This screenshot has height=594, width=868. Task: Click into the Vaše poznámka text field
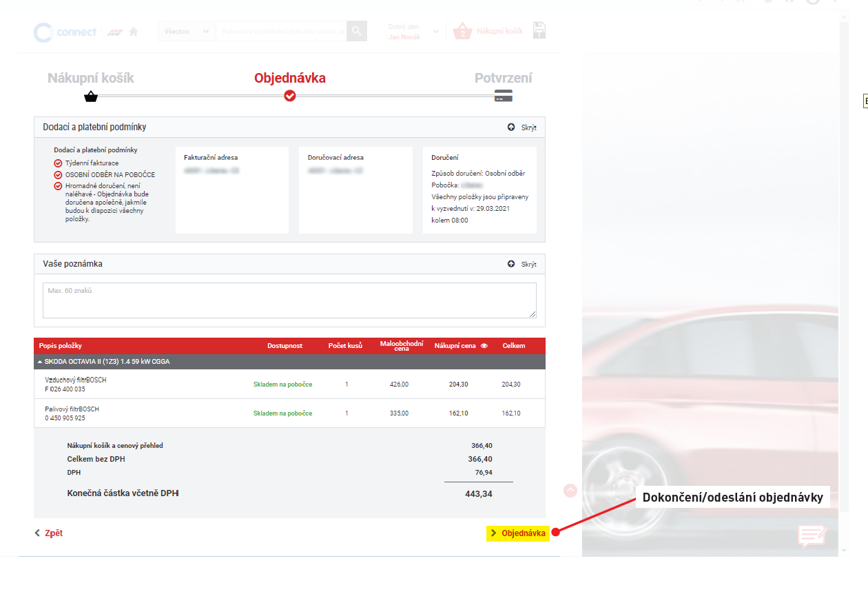tap(289, 300)
